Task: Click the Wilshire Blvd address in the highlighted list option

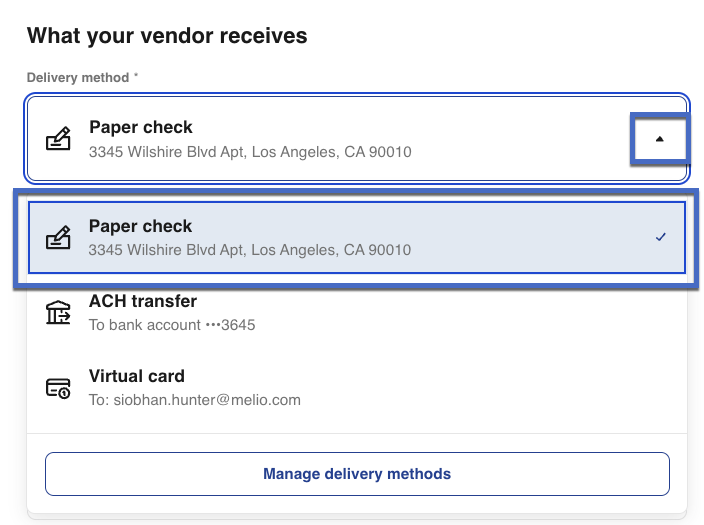Action: pyautogui.click(x=250, y=250)
